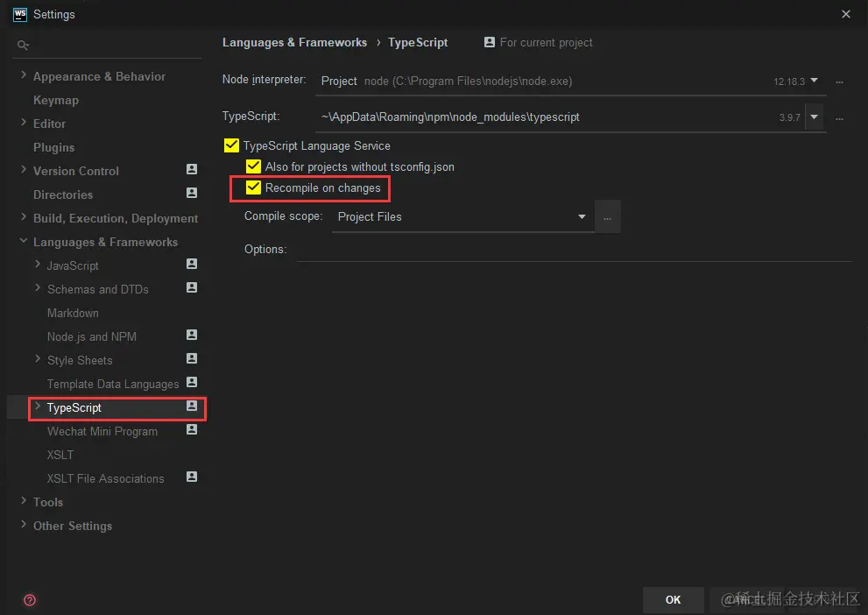This screenshot has width=868, height=615.
Task: Expand the Tools section chevron
Action: [24, 501]
